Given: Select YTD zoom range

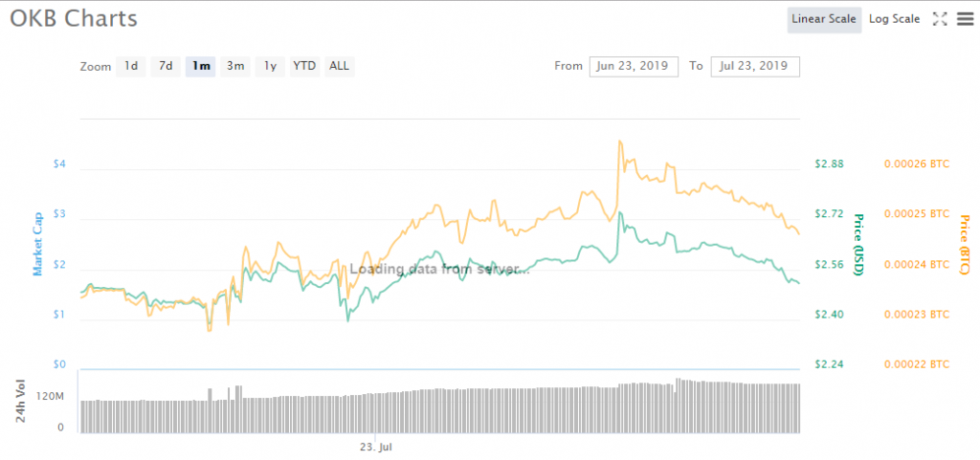Looking at the screenshot, I should coord(304,66).
